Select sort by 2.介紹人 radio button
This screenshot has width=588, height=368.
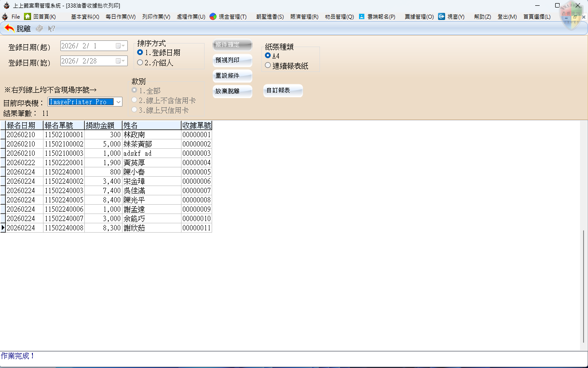140,63
